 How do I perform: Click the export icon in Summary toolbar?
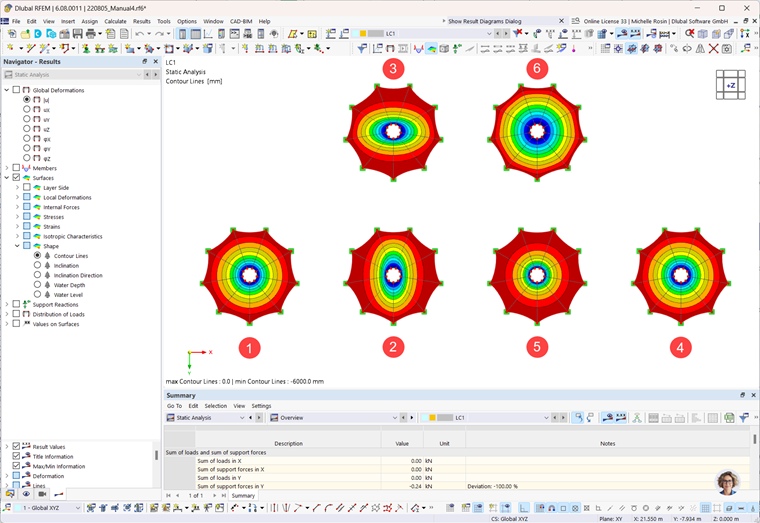(x=729, y=418)
